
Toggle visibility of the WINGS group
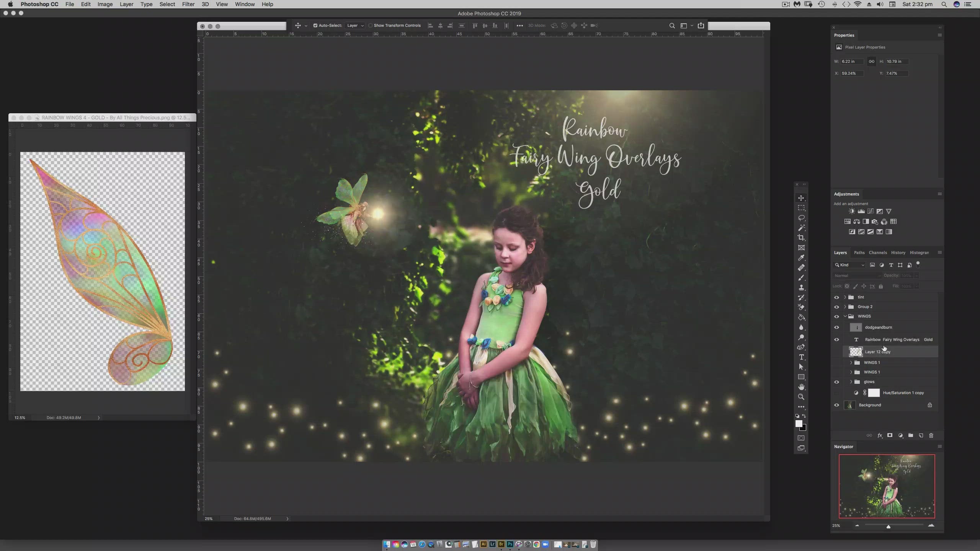(837, 316)
